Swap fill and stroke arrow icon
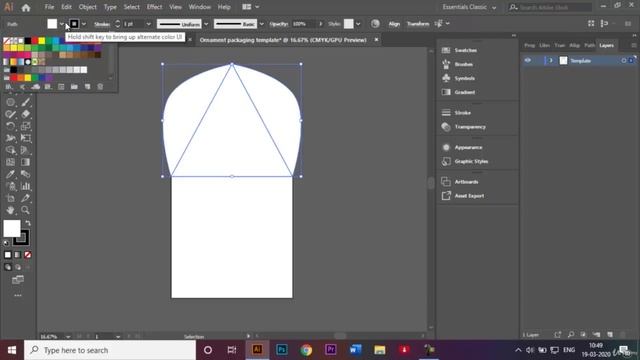This screenshot has height=360, width=640. pyautogui.click(x=28, y=223)
